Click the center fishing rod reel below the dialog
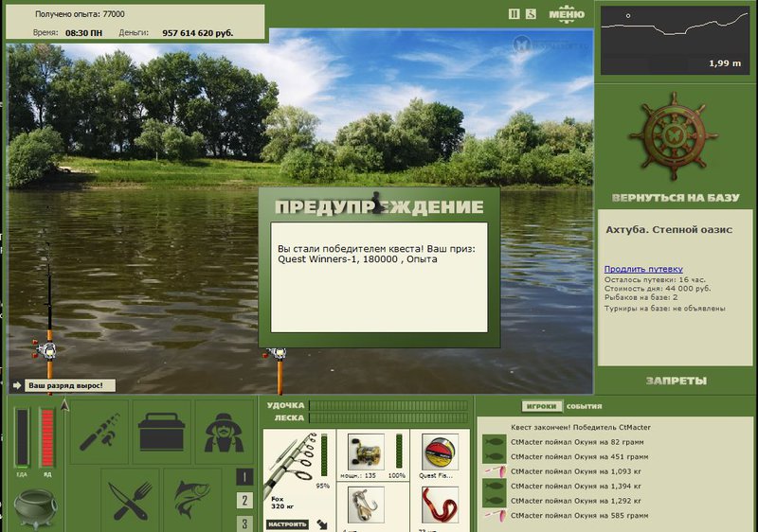Image resolution: width=758 pixels, height=532 pixels. (x=276, y=353)
